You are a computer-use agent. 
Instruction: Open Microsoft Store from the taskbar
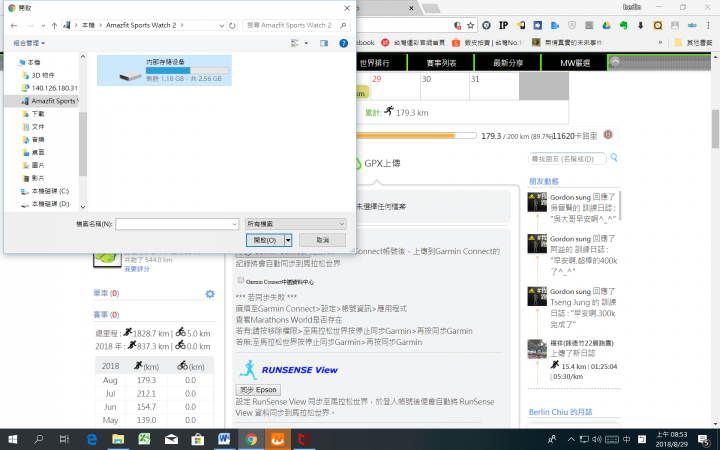tap(198, 439)
